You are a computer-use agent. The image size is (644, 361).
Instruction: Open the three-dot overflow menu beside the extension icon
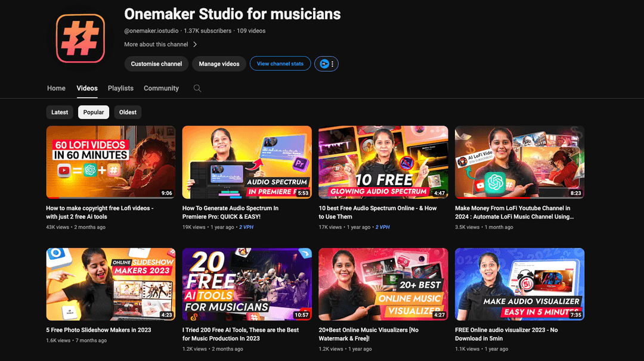(x=331, y=64)
